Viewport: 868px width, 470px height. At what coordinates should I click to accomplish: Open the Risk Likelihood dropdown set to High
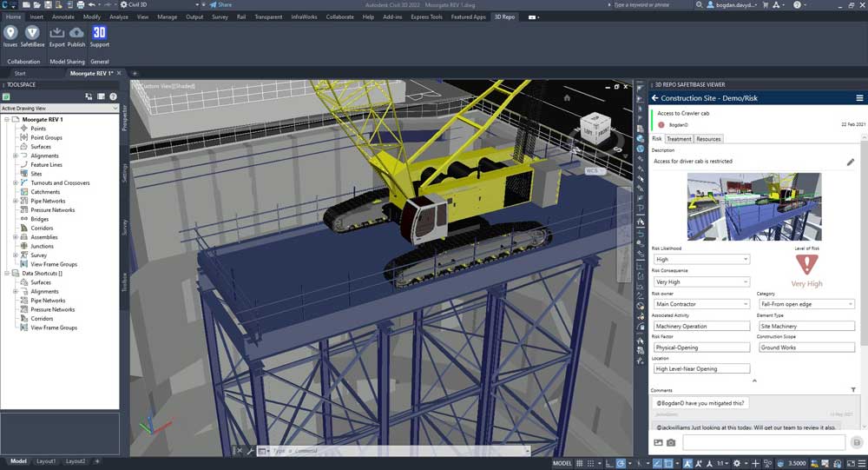pos(701,260)
